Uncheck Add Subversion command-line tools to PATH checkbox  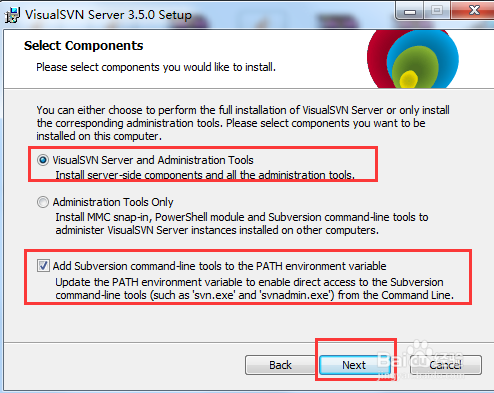pyautogui.click(x=43, y=266)
